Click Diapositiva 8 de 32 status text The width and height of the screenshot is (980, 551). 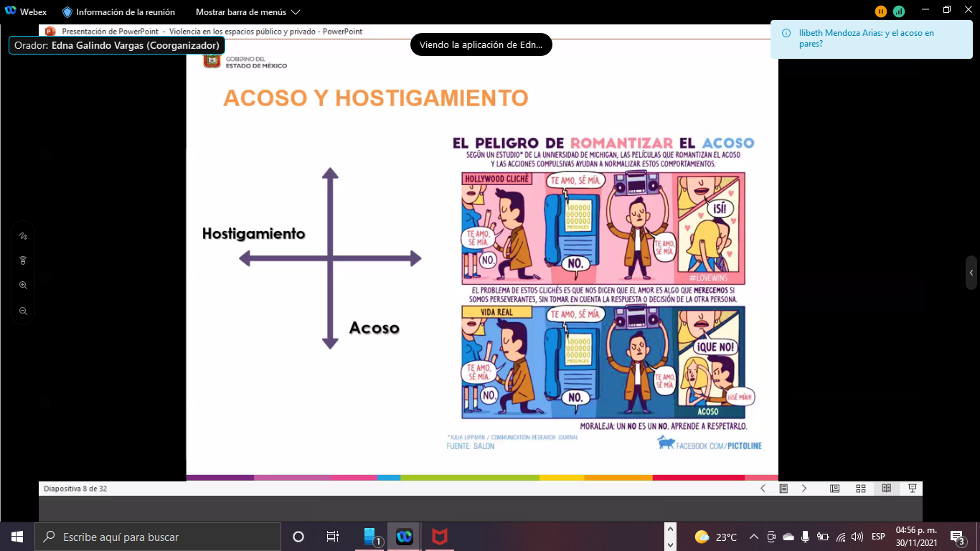[x=75, y=489]
